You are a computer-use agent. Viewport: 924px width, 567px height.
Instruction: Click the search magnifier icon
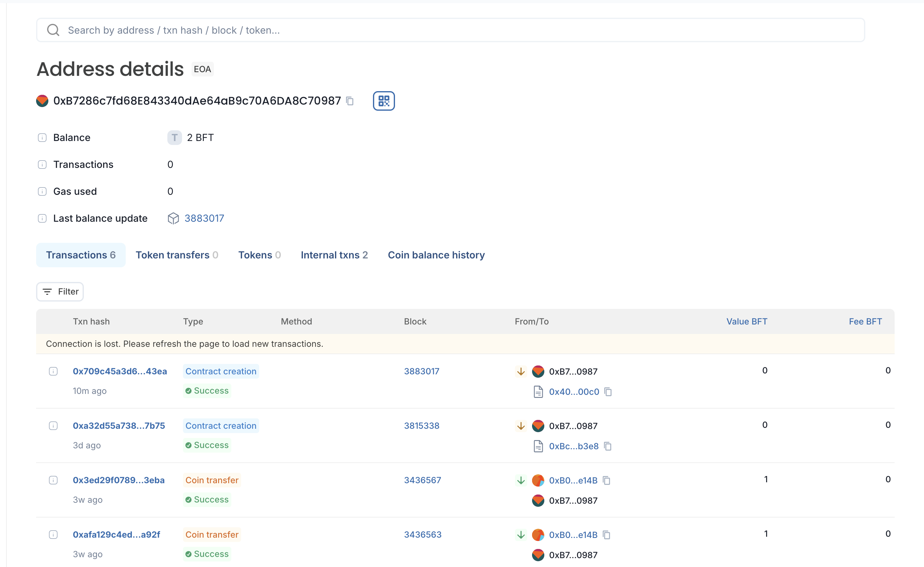[53, 30]
